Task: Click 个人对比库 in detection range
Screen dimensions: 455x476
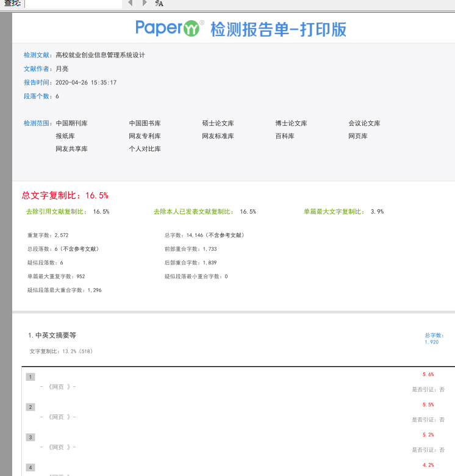Action: pos(145,149)
